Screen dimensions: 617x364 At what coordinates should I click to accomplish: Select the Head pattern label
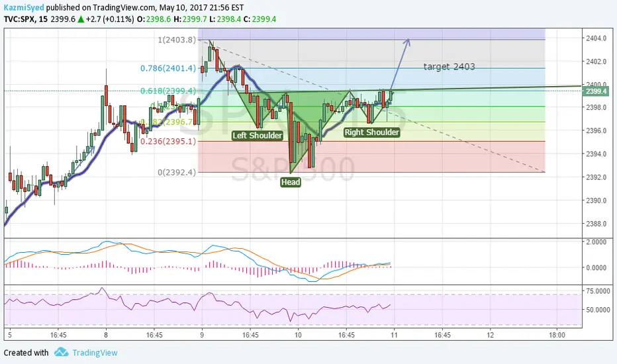(x=291, y=182)
